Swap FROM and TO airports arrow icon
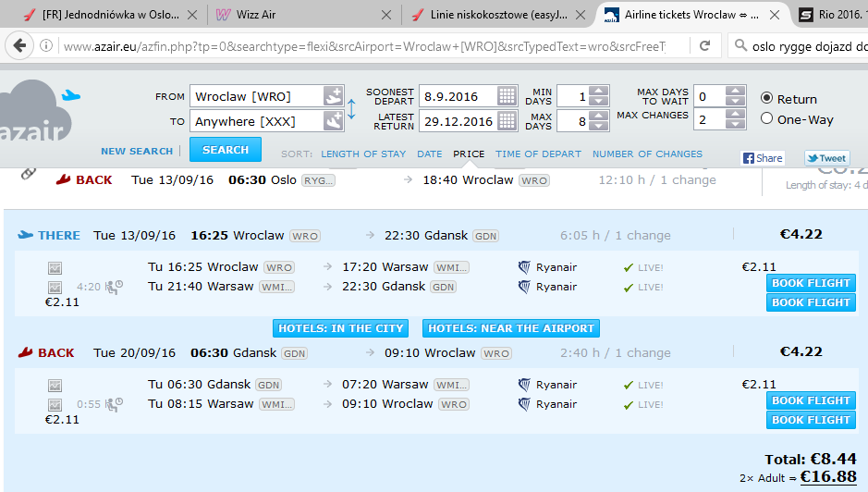The width and height of the screenshot is (868, 492). (351, 108)
